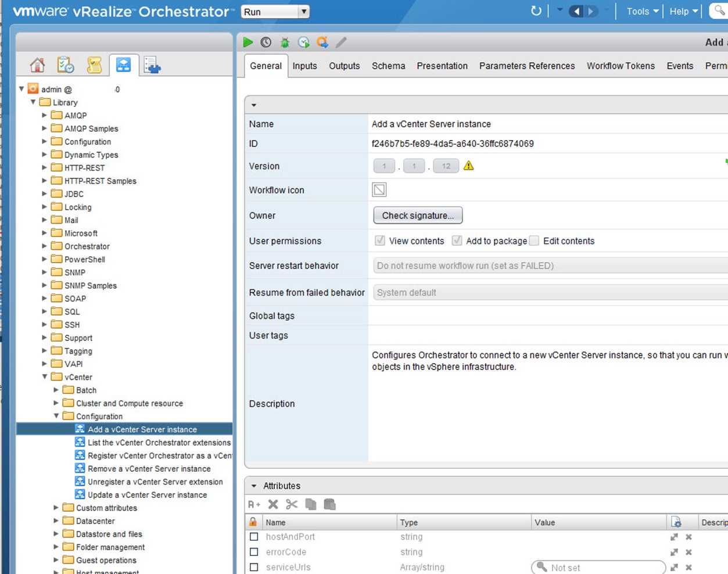This screenshot has width=728, height=574.
Task: Open the Run mode dropdown
Action: click(275, 12)
